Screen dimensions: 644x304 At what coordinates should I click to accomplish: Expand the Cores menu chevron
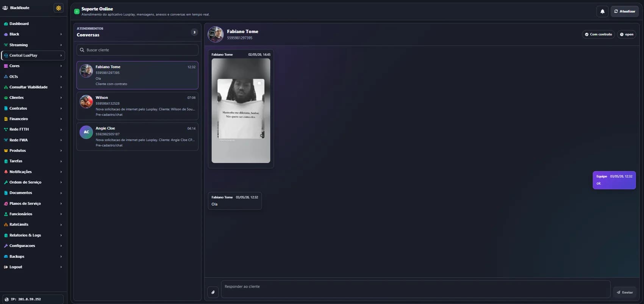(x=61, y=66)
